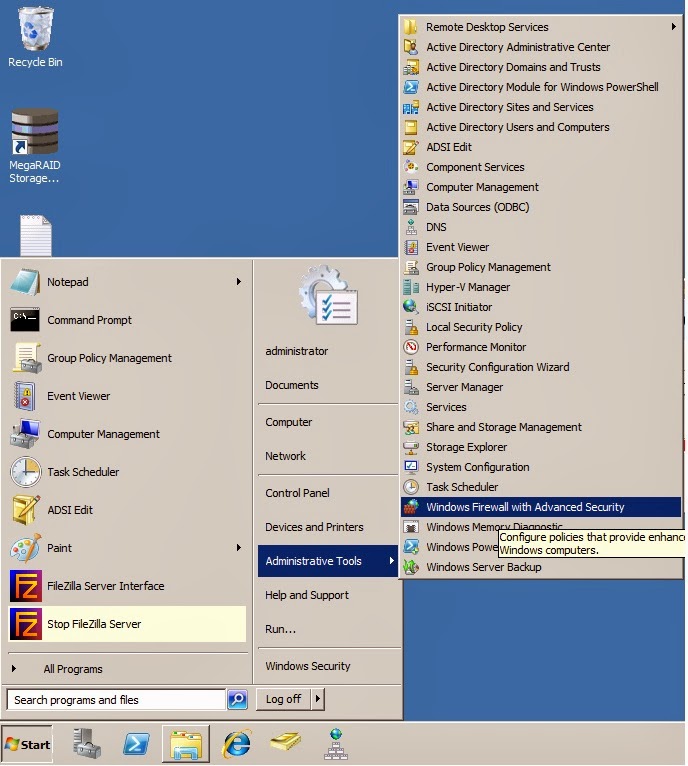Open the text file icon on desktop
Viewport: 688px width, 766px height.
click(36, 235)
